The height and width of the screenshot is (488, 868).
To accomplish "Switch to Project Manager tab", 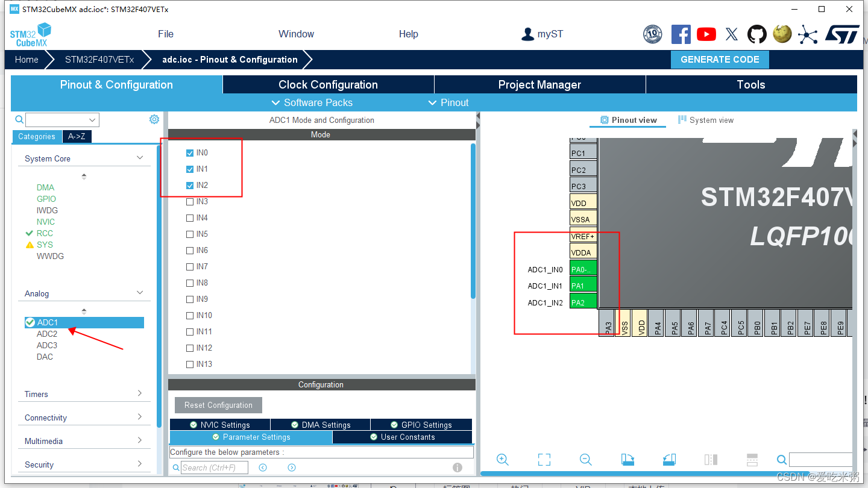I will click(540, 84).
